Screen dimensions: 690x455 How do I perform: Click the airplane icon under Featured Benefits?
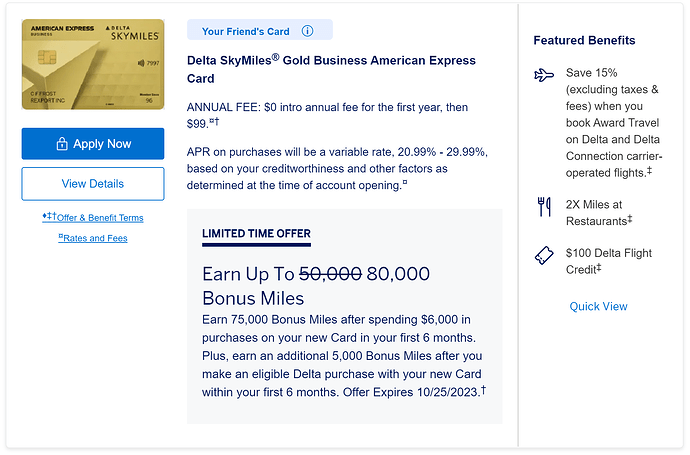(x=544, y=74)
